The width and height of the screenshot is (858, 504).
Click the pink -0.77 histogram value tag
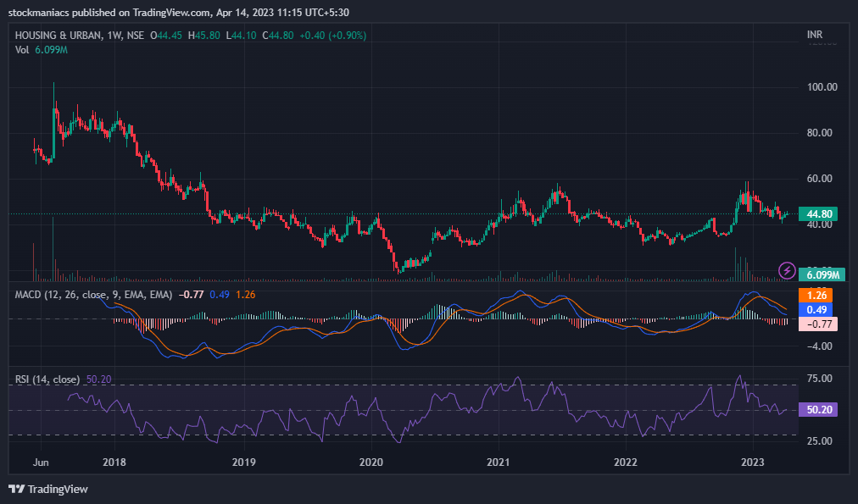point(818,324)
